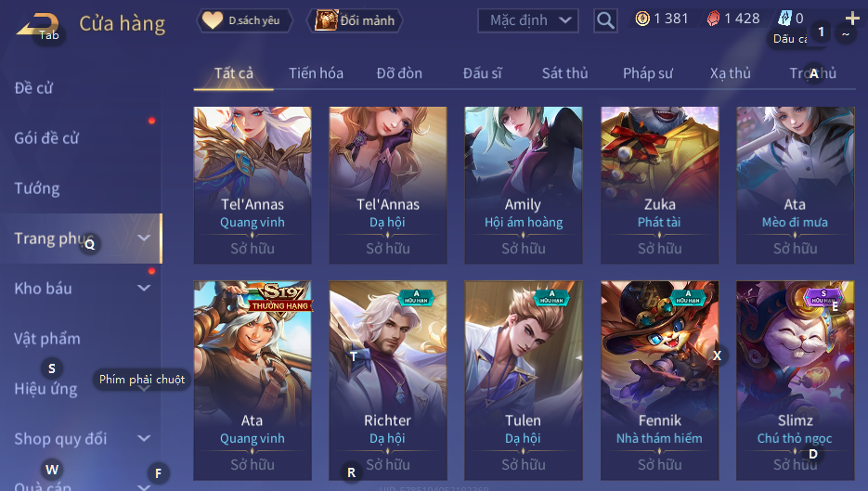Click the plus icon to add currency
This screenshot has width=868, height=491.
pyautogui.click(x=852, y=19)
